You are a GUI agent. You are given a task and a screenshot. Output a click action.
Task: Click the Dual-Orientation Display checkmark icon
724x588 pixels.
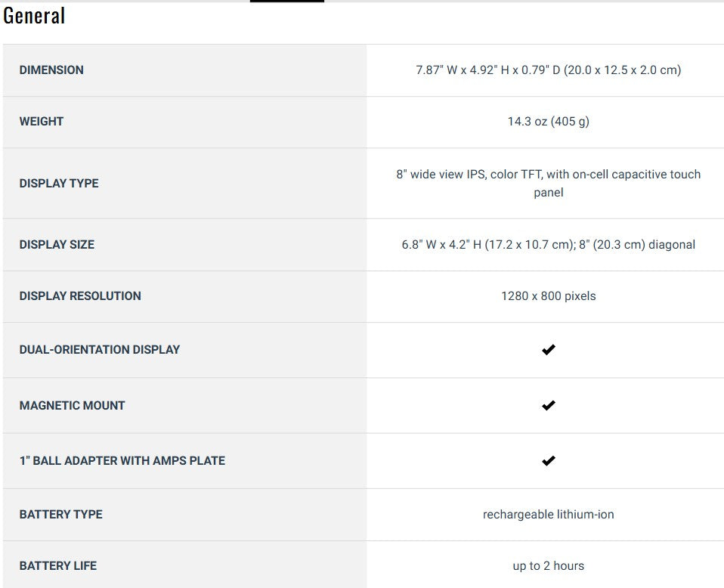click(x=549, y=350)
